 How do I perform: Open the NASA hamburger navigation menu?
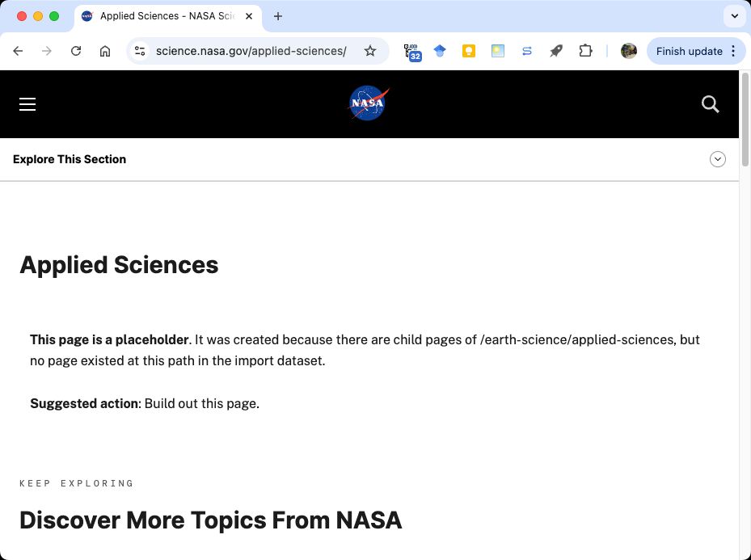tap(27, 104)
